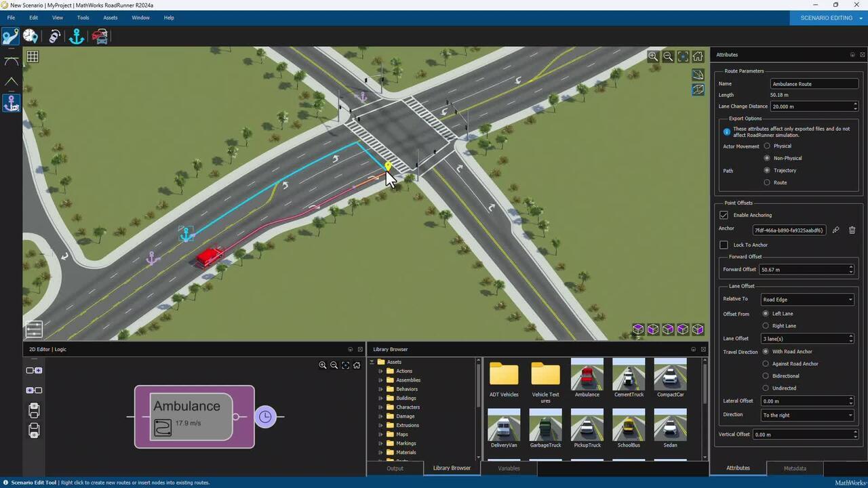868x488 pixels.
Task: Open the ADT Vehicles folder
Action: (504, 379)
